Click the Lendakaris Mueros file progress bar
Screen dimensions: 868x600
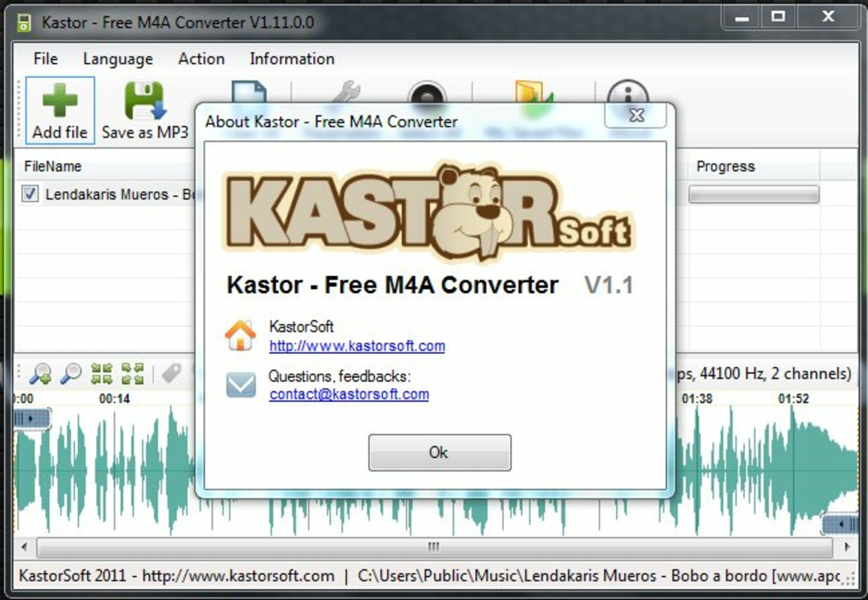click(753, 194)
